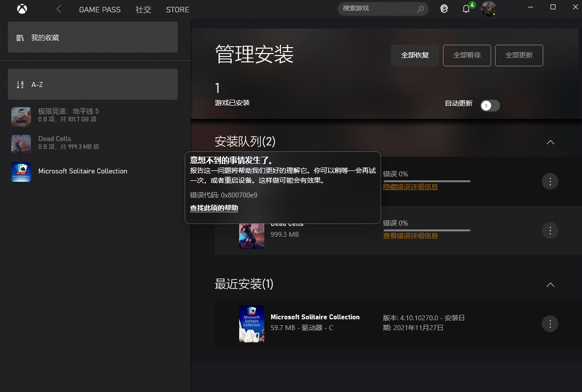Open the A-Z sort dropdown
This screenshot has height=392, width=582.
93,84
